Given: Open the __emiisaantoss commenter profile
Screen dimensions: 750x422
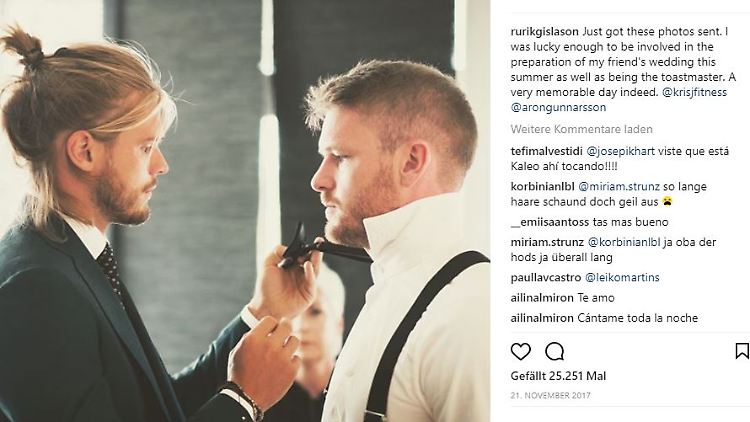Looking at the screenshot, I should pyautogui.click(x=550, y=222).
